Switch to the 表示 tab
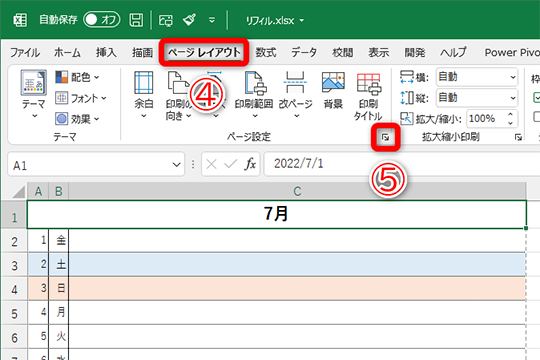The width and height of the screenshot is (540, 360). click(378, 53)
